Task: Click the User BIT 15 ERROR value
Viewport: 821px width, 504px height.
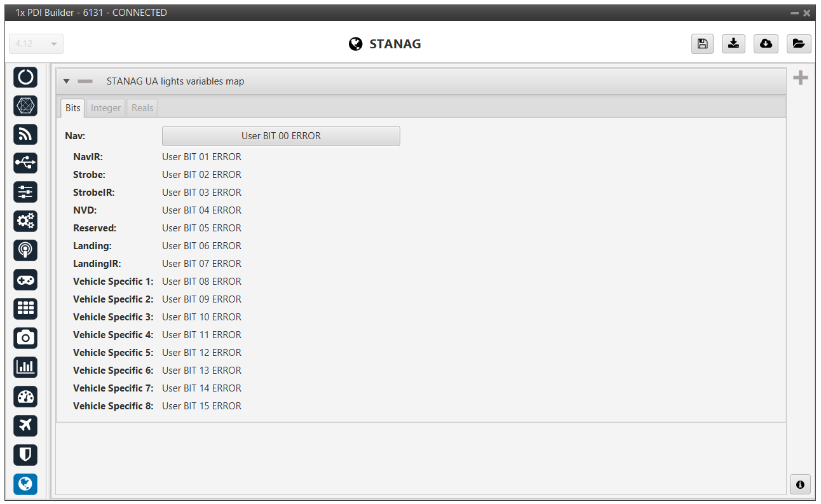Action: click(x=201, y=406)
